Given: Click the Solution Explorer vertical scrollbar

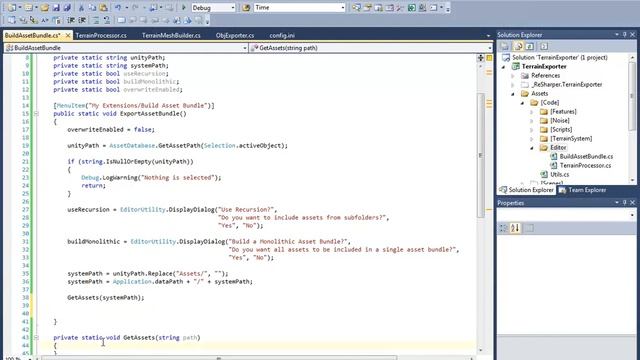Looking at the screenshot, I should (x=632, y=96).
